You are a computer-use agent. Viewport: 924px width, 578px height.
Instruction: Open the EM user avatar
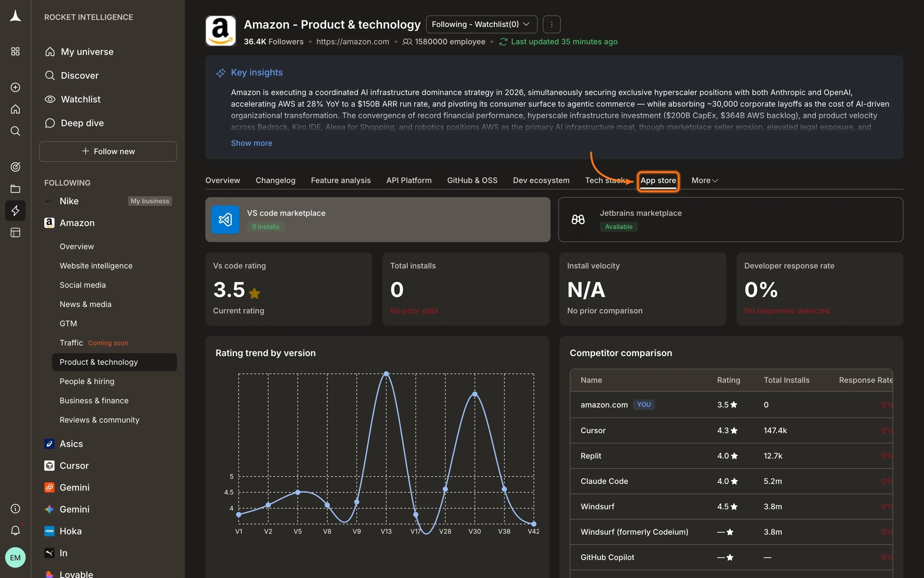coord(15,557)
